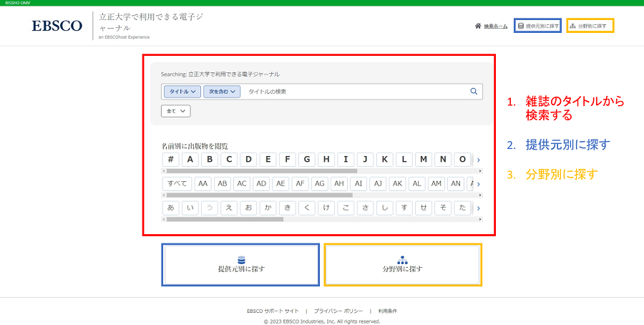Screen dimensions: 644x325
Task: Browse publications starting with A
Action: pos(190,160)
